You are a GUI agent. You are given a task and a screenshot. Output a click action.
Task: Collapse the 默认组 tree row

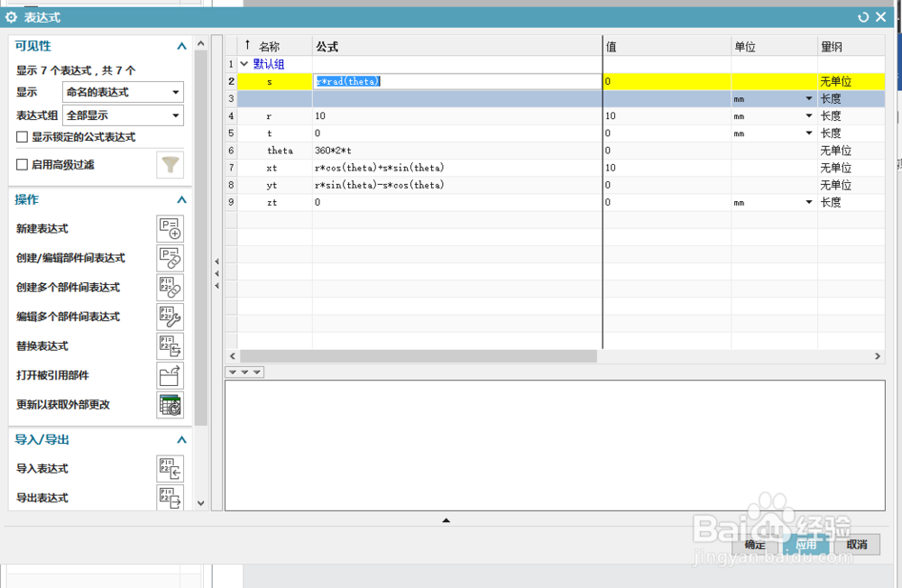tap(244, 64)
